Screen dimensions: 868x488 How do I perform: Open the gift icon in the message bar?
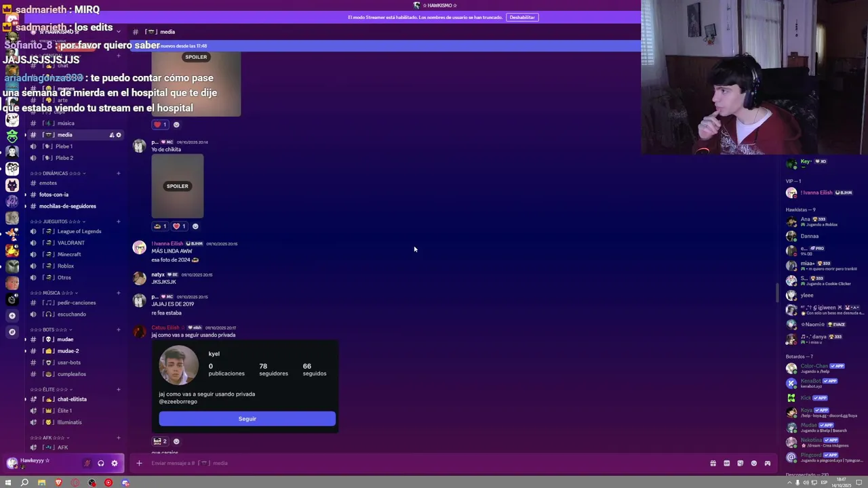pyautogui.click(x=713, y=463)
